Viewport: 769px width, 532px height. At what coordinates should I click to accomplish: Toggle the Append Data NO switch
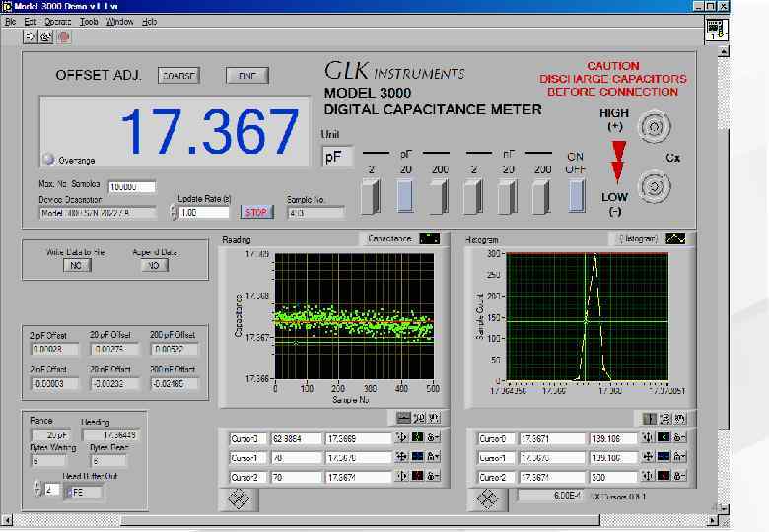(153, 265)
